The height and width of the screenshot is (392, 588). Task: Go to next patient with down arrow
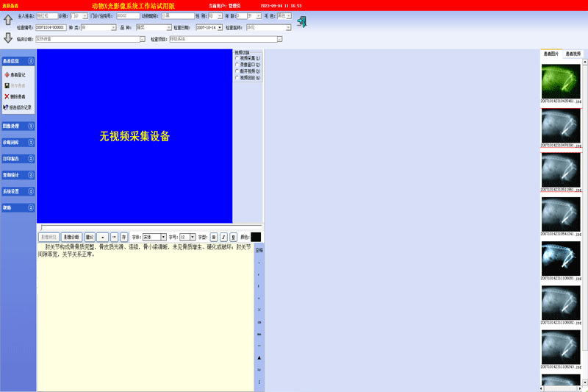tap(8, 38)
